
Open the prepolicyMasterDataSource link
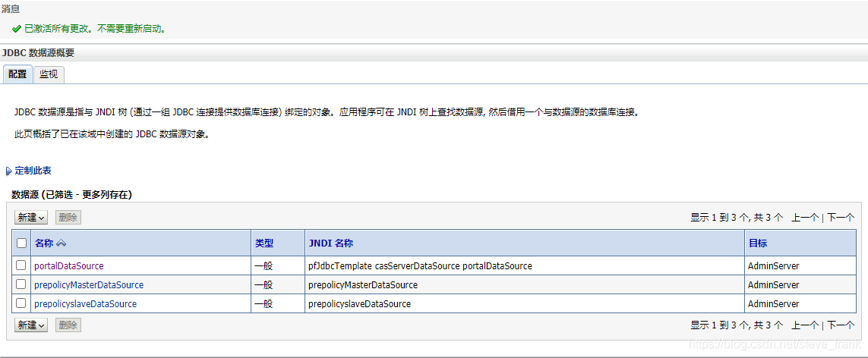(89, 285)
